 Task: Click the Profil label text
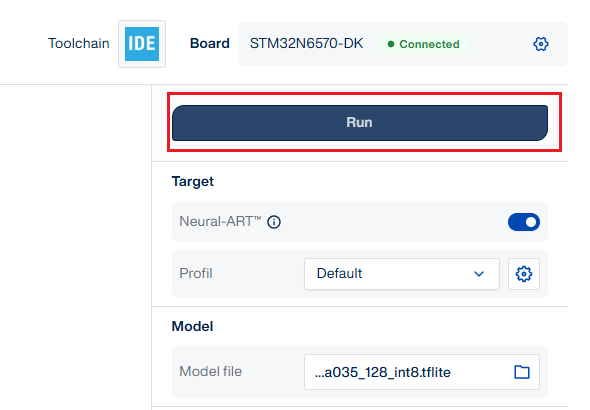click(196, 273)
